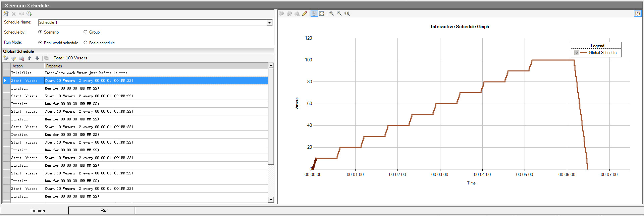Image resolution: width=644 pixels, height=216 pixels.
Task: Move the selected action down
Action: (x=37, y=58)
